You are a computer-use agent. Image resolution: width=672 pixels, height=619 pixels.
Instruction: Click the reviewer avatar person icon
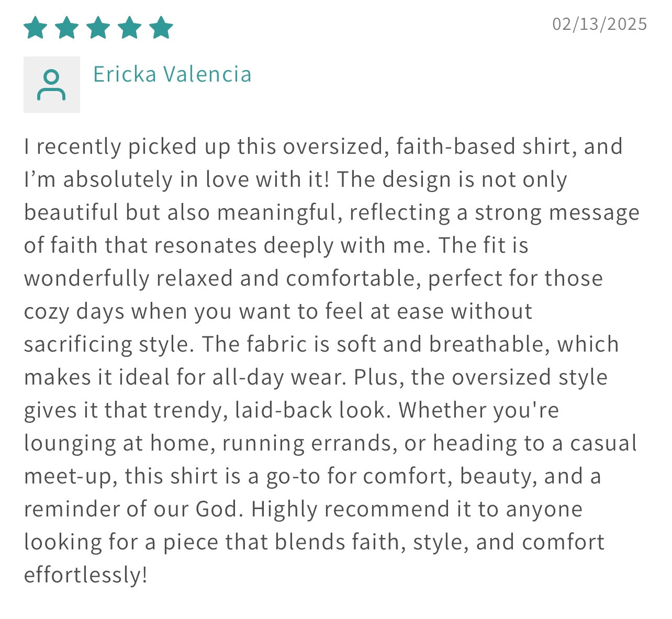51,85
